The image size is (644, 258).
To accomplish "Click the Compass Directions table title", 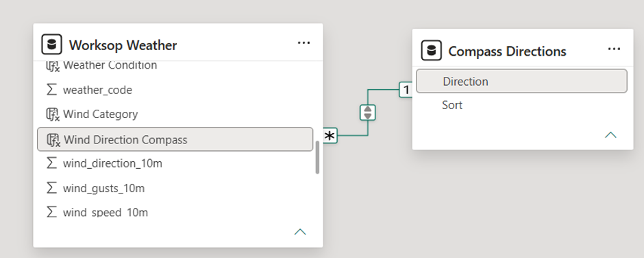I will 507,51.
